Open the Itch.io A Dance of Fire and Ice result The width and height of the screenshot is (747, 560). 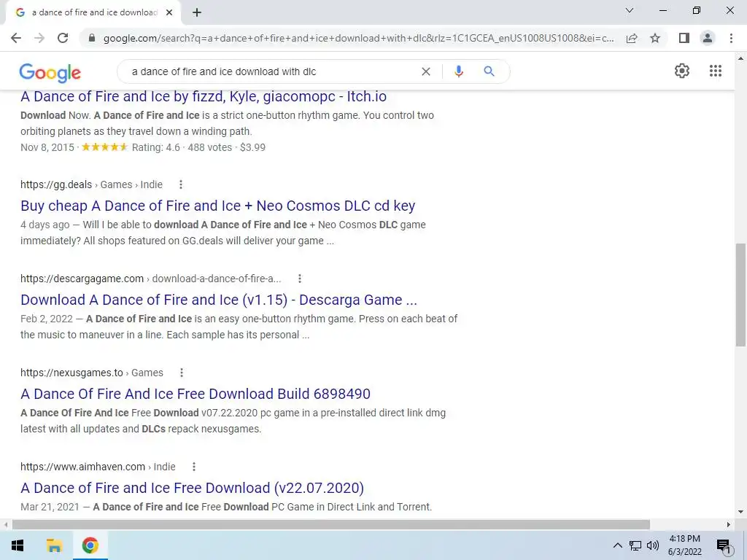[204, 97]
